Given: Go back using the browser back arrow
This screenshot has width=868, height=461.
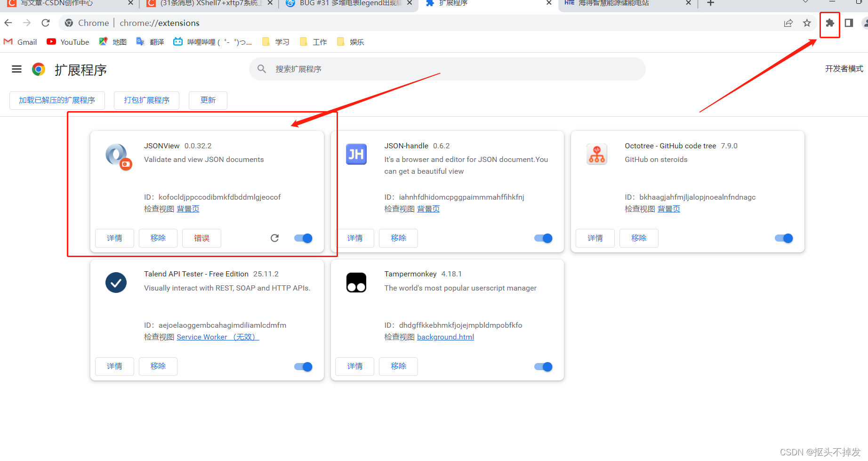Looking at the screenshot, I should [8, 23].
